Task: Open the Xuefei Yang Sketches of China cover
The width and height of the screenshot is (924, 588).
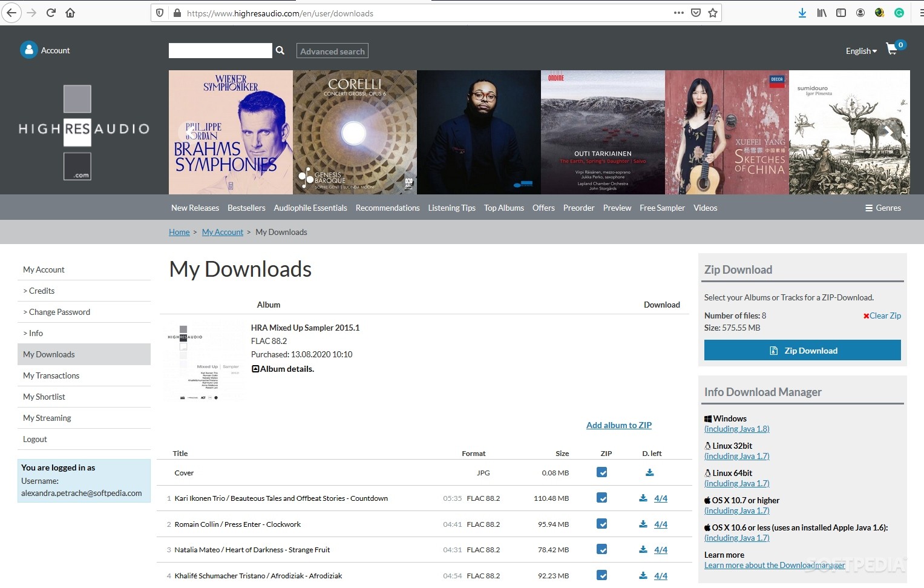Action: coord(727,132)
